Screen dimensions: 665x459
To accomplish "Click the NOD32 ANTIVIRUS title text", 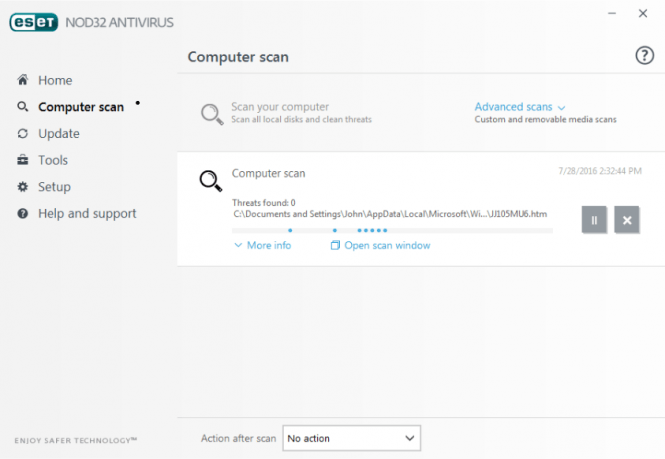I will (x=120, y=22).
